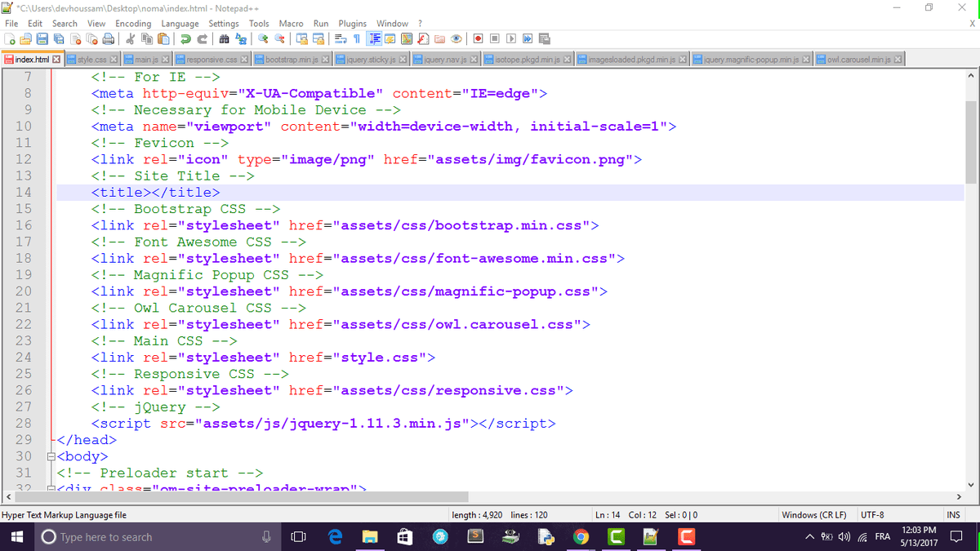Click the Undo toolbar icon
Viewport: 980px width, 551px height.
(186, 38)
